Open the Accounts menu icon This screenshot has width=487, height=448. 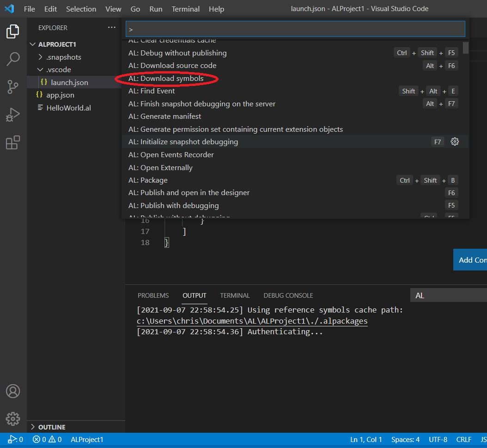point(13,391)
